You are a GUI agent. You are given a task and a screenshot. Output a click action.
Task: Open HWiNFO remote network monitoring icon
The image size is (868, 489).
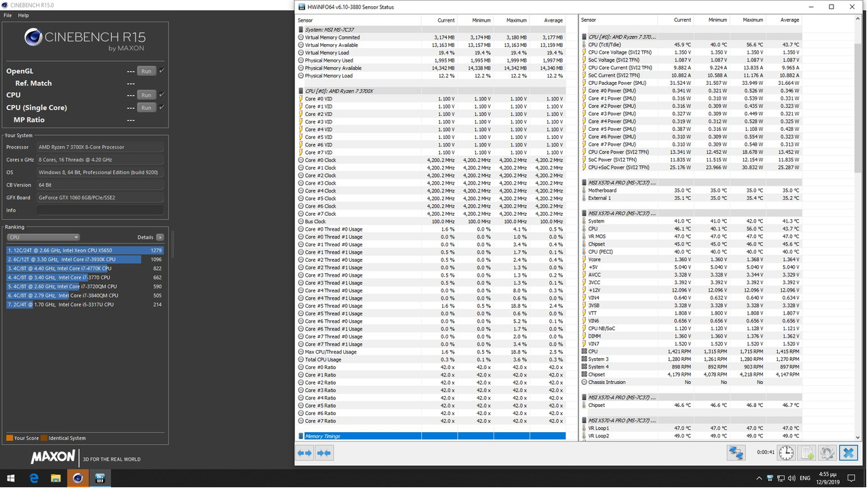click(736, 453)
